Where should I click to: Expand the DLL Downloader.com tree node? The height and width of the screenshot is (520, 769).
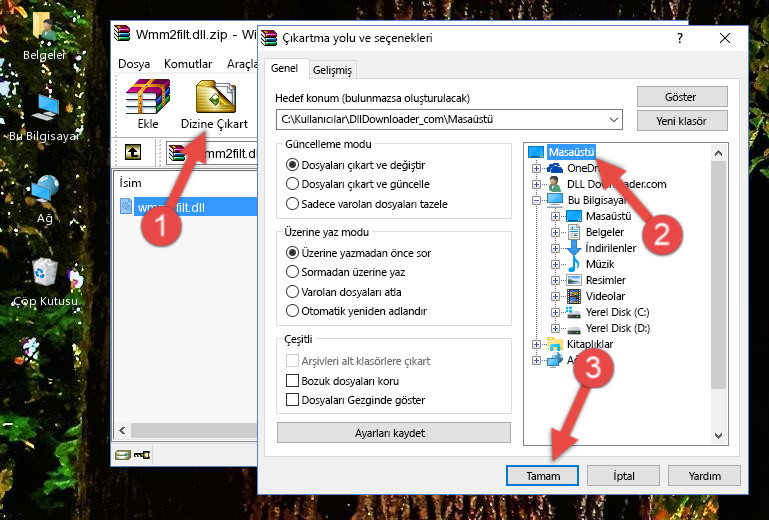point(536,184)
